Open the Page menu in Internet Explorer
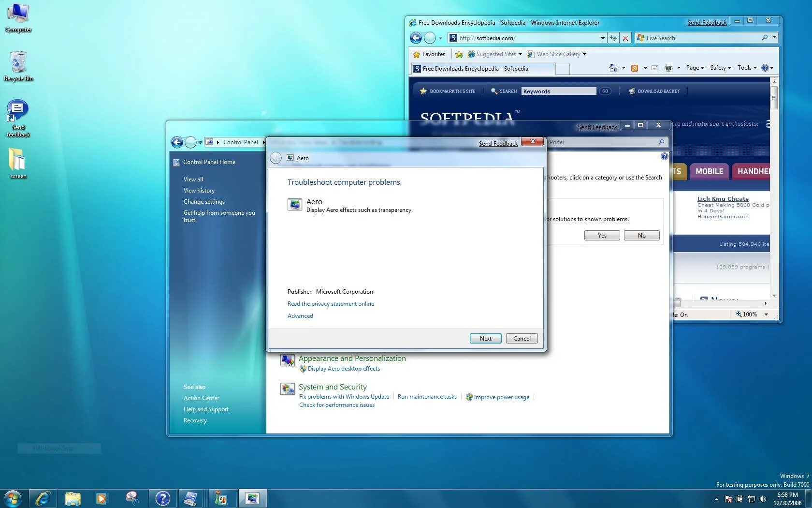 pyautogui.click(x=695, y=68)
